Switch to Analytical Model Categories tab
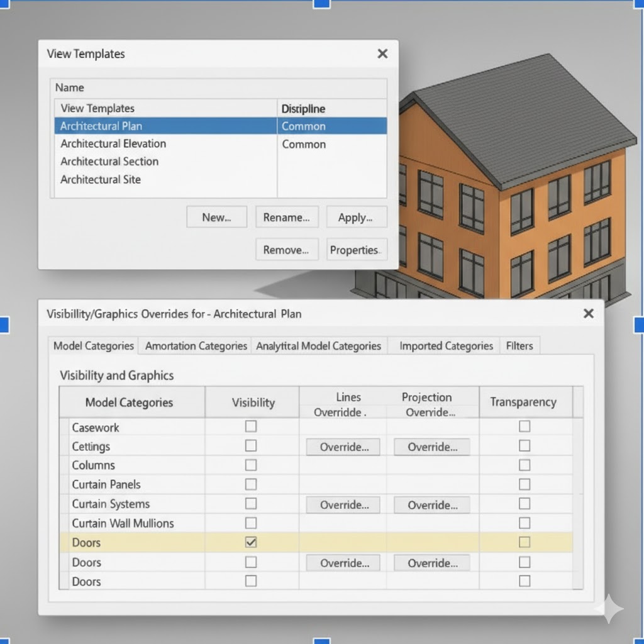The width and height of the screenshot is (644, 644). 318,346
